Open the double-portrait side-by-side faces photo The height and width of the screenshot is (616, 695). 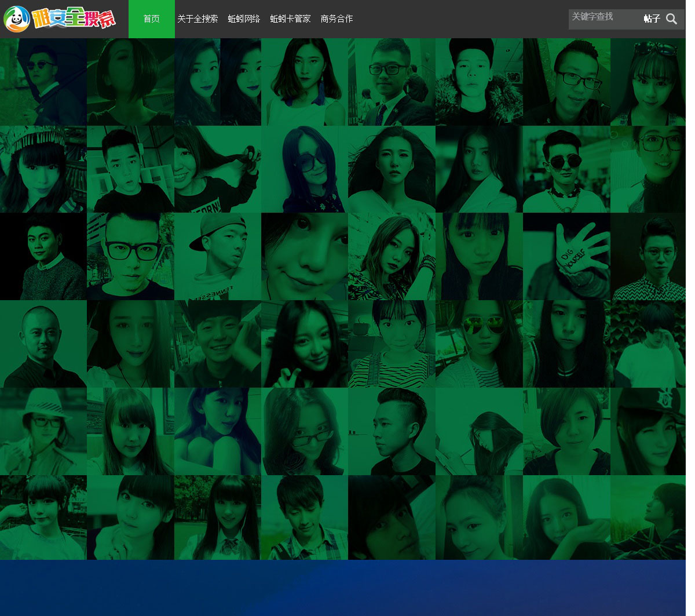click(x=218, y=82)
